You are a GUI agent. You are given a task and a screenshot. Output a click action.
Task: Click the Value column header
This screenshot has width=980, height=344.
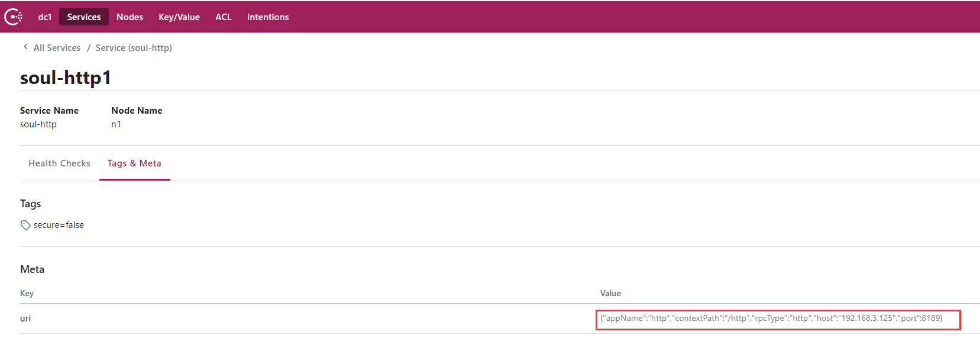click(x=610, y=293)
